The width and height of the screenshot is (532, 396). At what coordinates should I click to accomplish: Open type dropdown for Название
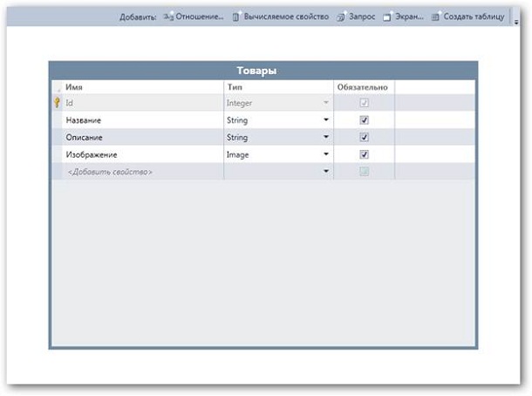(326, 119)
